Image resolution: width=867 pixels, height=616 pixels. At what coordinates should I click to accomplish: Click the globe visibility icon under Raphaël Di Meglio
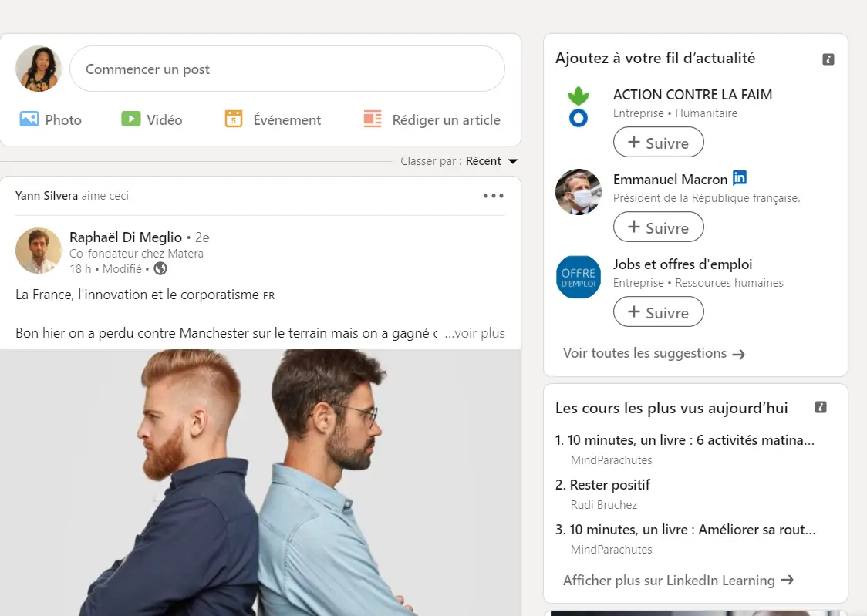coord(160,268)
